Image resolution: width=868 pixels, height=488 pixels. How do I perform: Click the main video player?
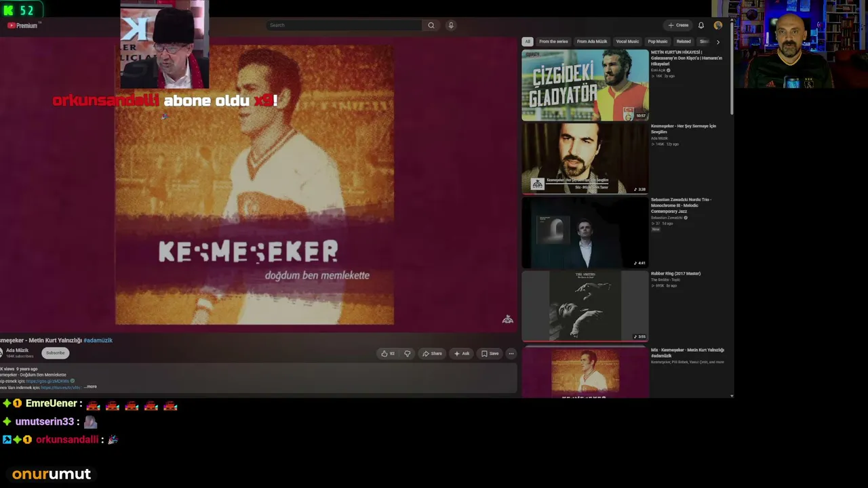point(258,184)
